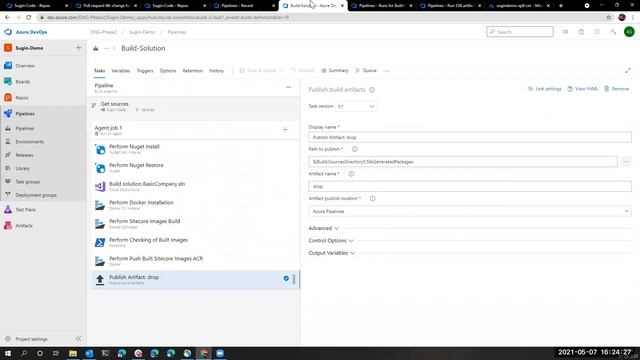
Task: Show info for Publish build artifacts
Action: tap(372, 90)
